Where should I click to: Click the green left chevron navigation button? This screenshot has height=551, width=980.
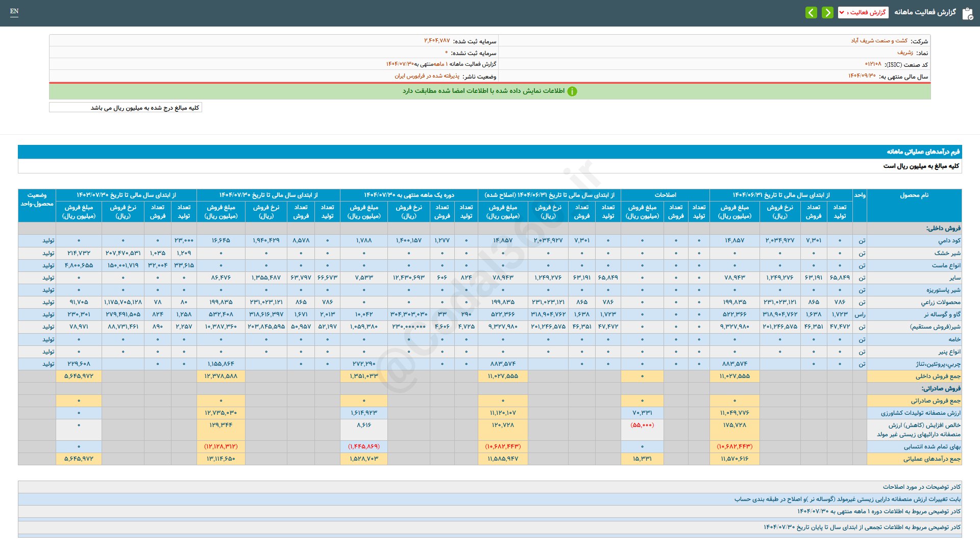click(811, 13)
